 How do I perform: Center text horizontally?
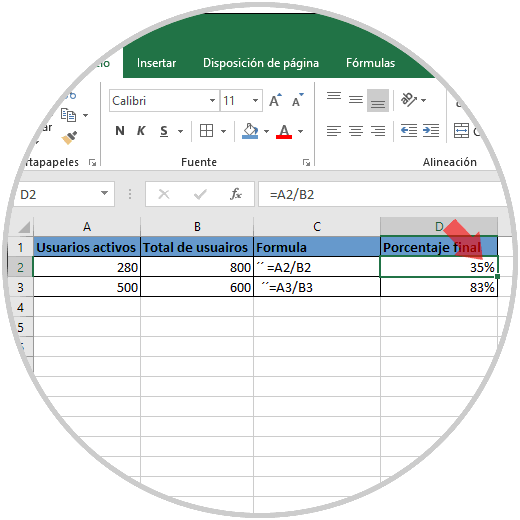click(356, 131)
